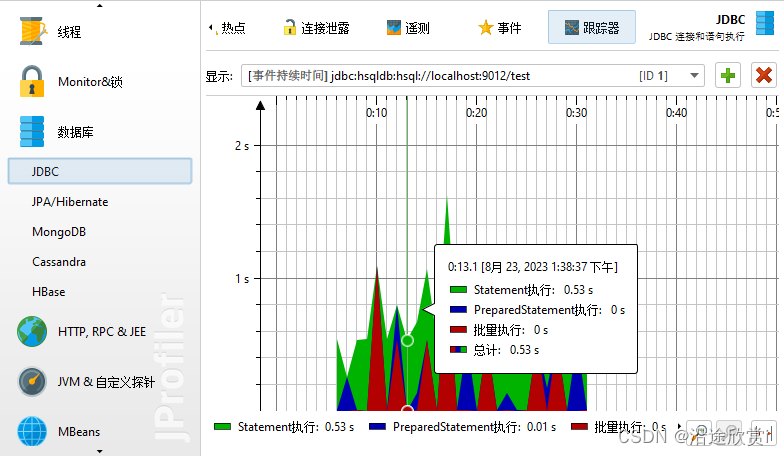This screenshot has width=784, height=456.
Task: Click tooltip 'PreparedStatement执行: 0 s' line
Action: click(538, 310)
